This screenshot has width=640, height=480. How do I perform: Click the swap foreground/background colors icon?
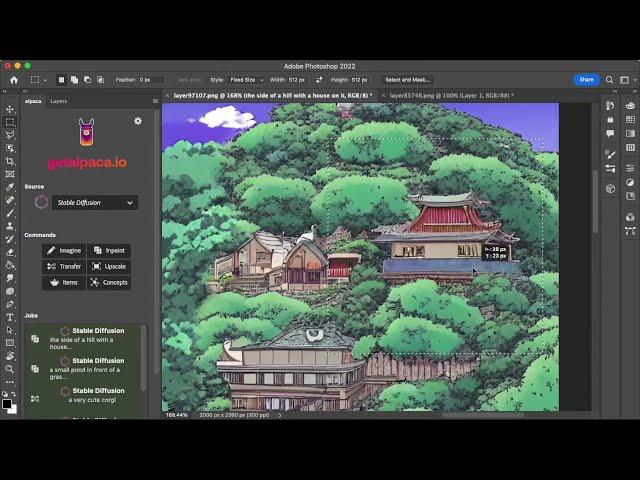click(x=13, y=394)
